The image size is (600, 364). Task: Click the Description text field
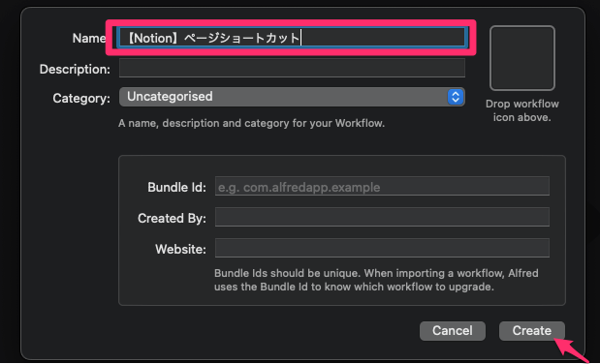point(292,68)
